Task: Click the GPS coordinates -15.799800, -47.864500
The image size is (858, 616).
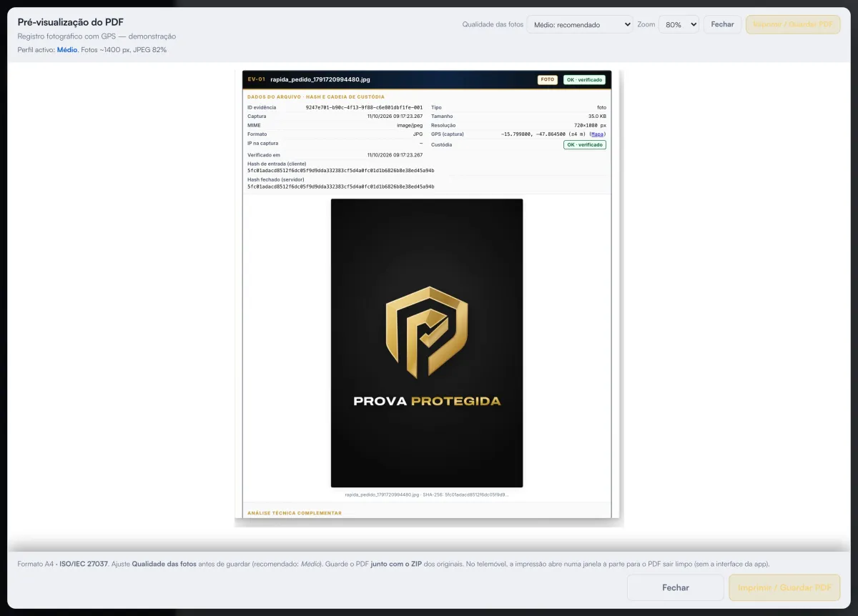Action: (533, 134)
